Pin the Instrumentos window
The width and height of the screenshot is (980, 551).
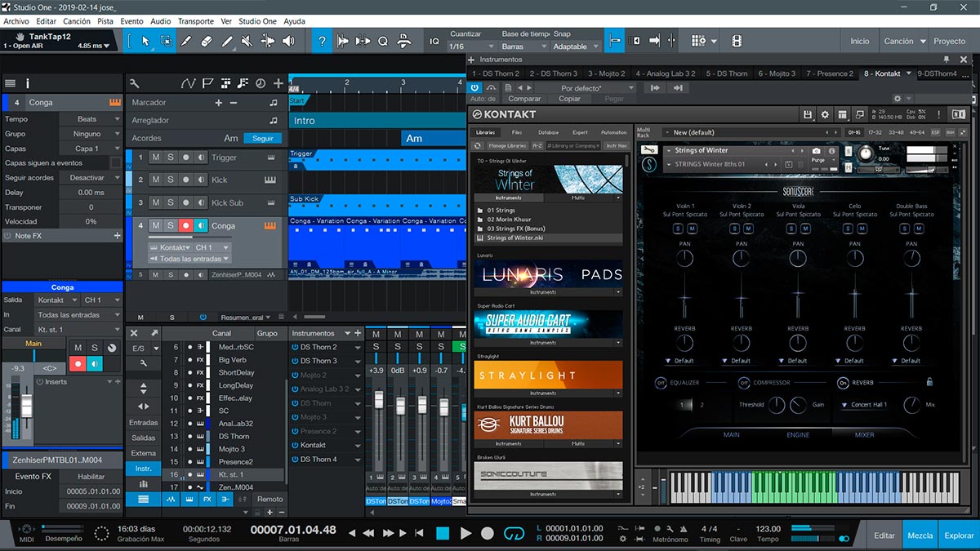point(947,60)
